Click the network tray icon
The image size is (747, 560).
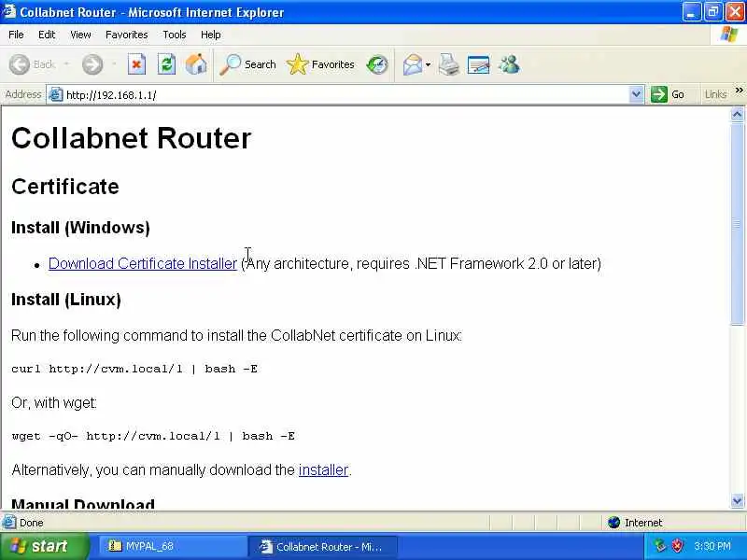(x=660, y=546)
